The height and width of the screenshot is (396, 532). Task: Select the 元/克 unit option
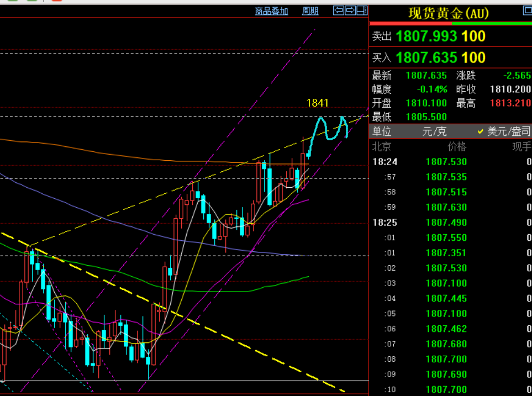click(434, 131)
